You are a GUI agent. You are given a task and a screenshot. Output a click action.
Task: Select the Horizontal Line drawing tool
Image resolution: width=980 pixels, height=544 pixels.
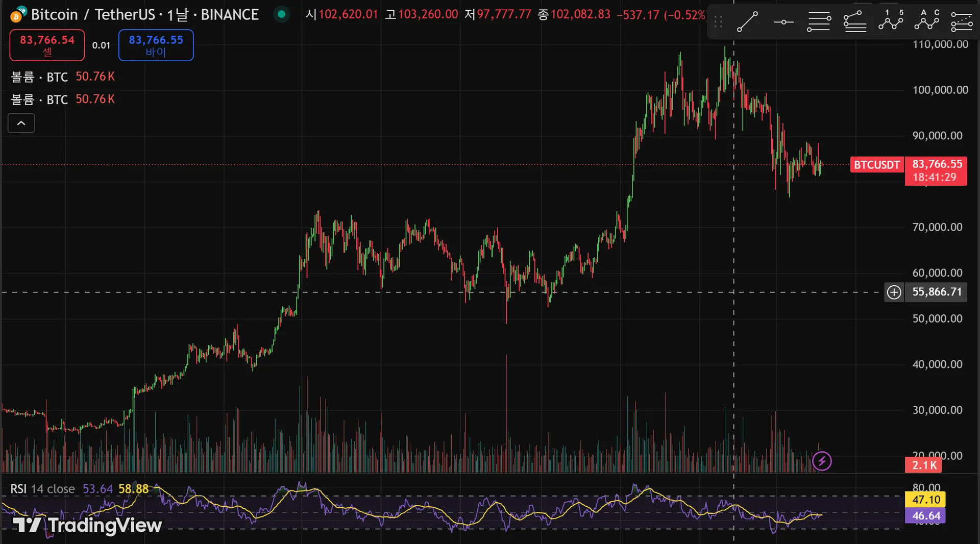click(783, 22)
